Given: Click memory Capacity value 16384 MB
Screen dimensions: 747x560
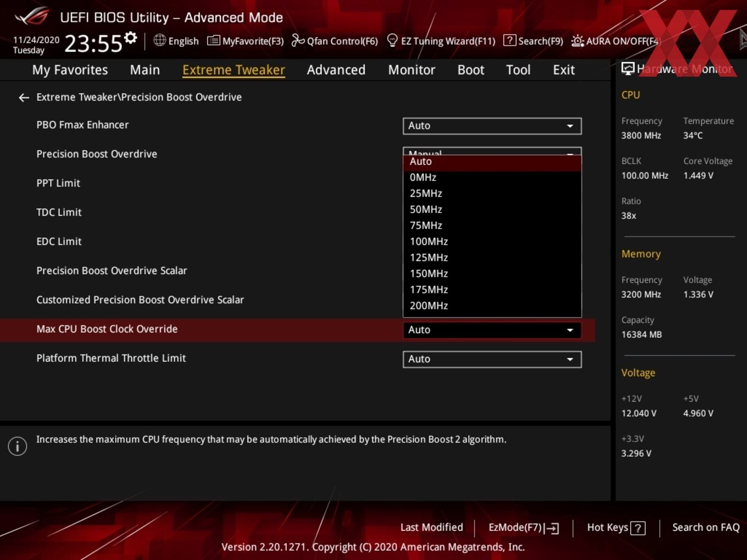Looking at the screenshot, I should coord(642,334).
